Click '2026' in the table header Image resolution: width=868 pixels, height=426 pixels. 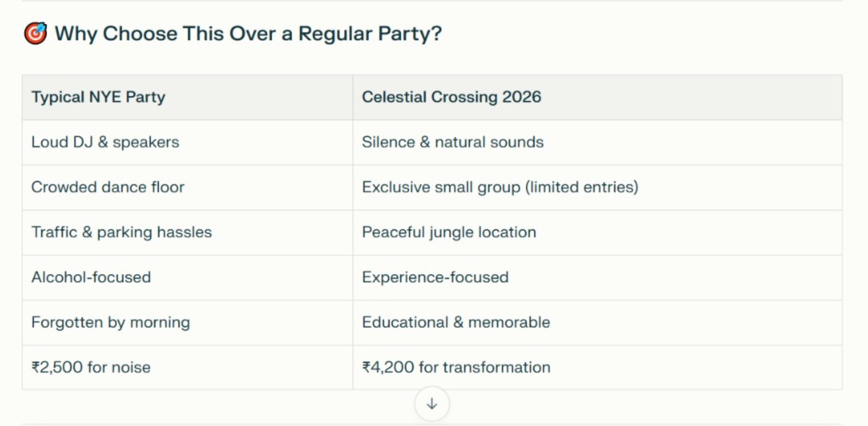pos(522,98)
